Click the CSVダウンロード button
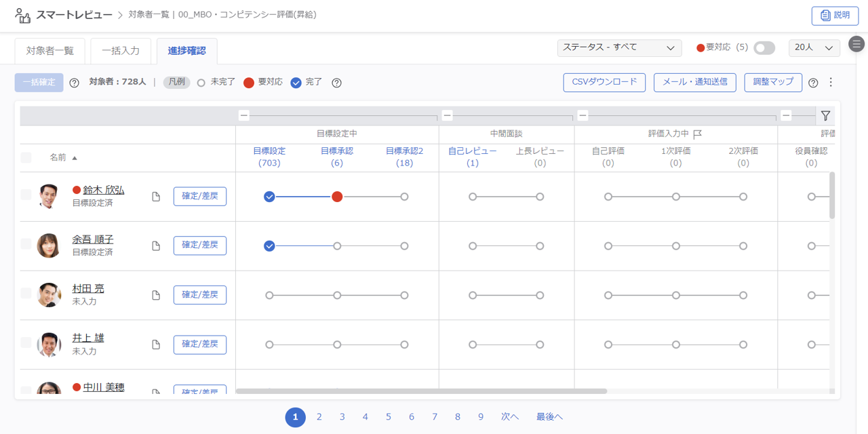Screen dimensions: 868x434 tap(604, 82)
